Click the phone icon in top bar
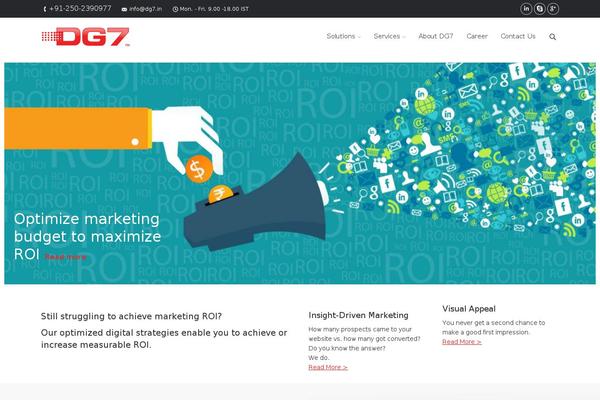The image size is (600, 400). (x=45, y=9)
